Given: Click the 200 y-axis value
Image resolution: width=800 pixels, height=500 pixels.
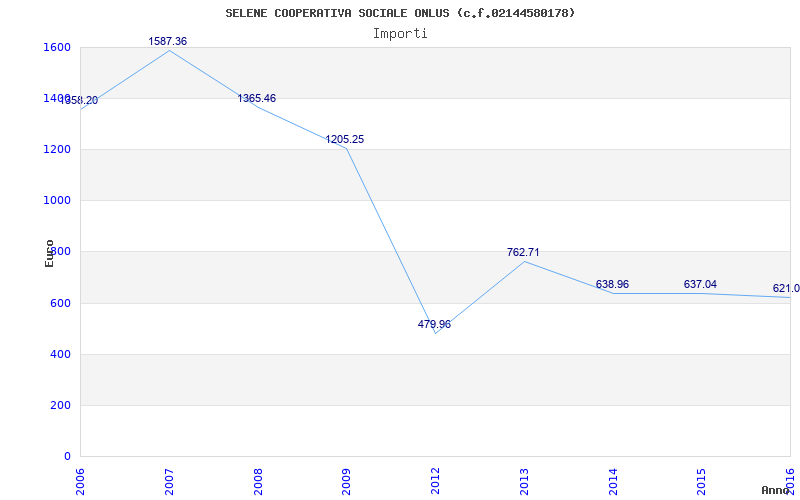Looking at the screenshot, I should [x=61, y=405].
